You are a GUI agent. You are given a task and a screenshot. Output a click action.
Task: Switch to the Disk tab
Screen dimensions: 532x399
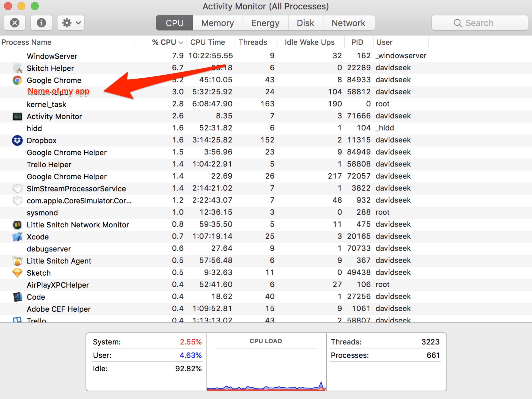[x=305, y=23]
